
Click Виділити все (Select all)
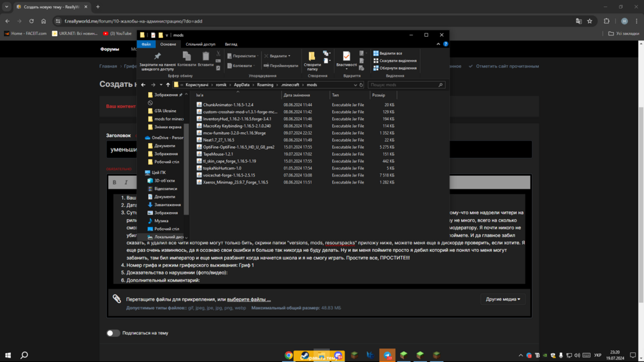coord(388,53)
